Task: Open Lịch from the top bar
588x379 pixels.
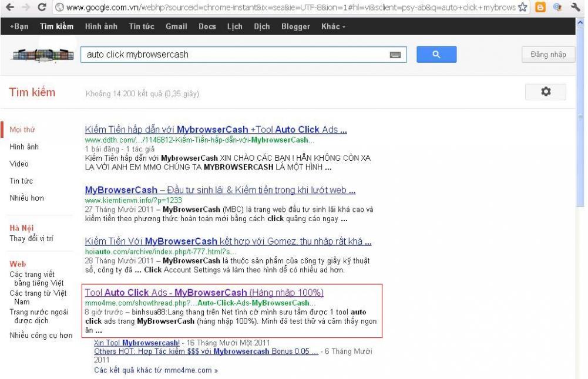Action: (x=234, y=26)
